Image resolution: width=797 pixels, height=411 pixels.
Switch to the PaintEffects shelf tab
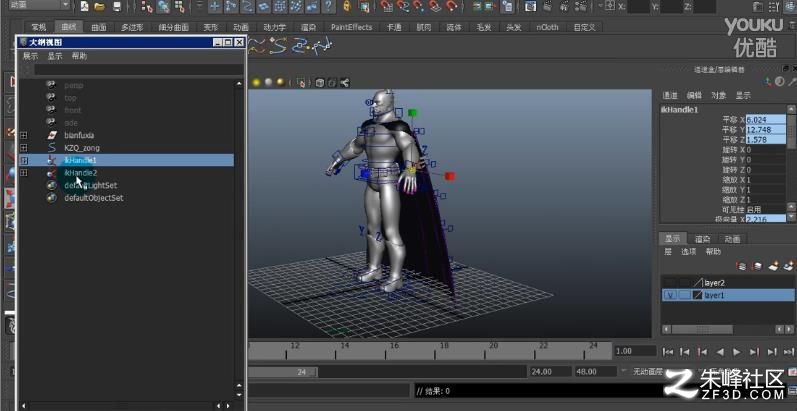click(x=351, y=27)
